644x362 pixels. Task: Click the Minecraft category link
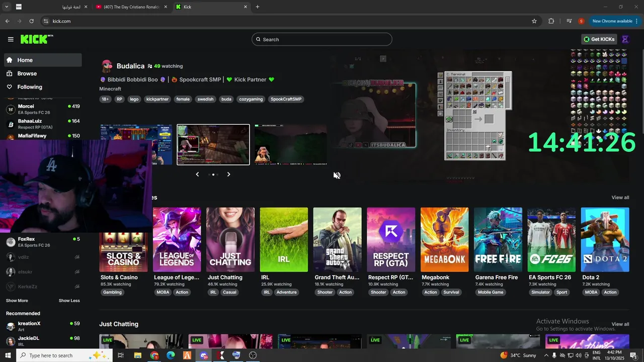tap(110, 89)
